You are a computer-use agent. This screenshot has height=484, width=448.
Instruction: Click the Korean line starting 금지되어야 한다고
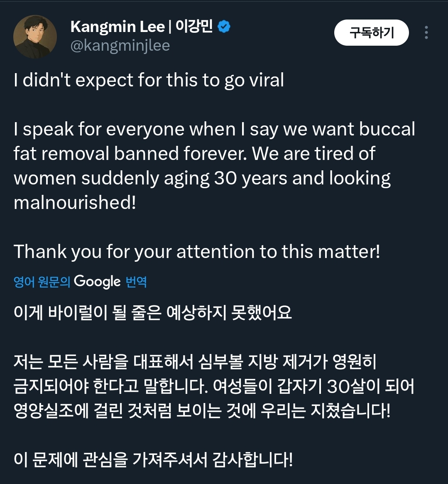click(x=214, y=386)
